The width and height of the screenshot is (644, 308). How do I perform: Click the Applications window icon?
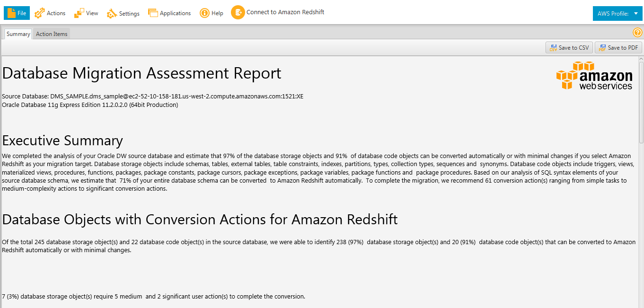coord(153,13)
